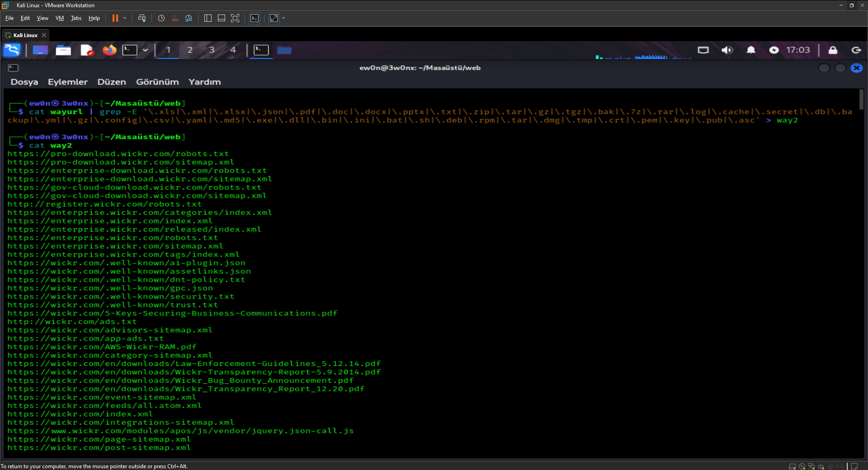Send Ctrl+Alt+Del to the virtual machine
Viewport: 868px width, 470px height.
[142, 18]
